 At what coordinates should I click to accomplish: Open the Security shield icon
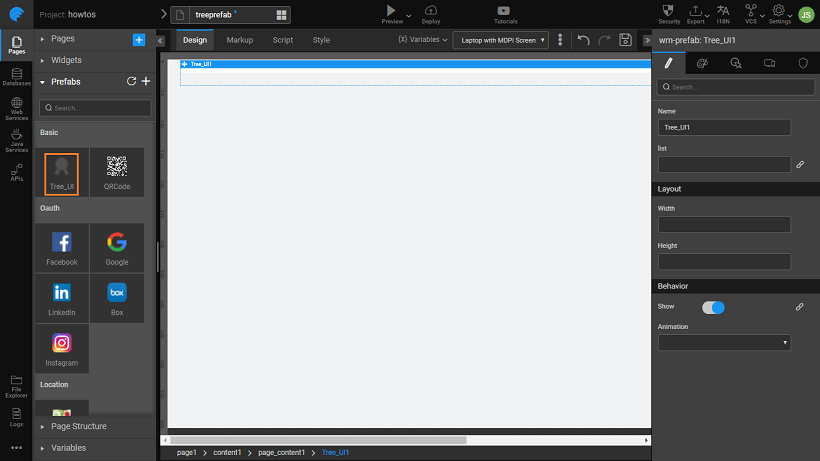[669, 10]
